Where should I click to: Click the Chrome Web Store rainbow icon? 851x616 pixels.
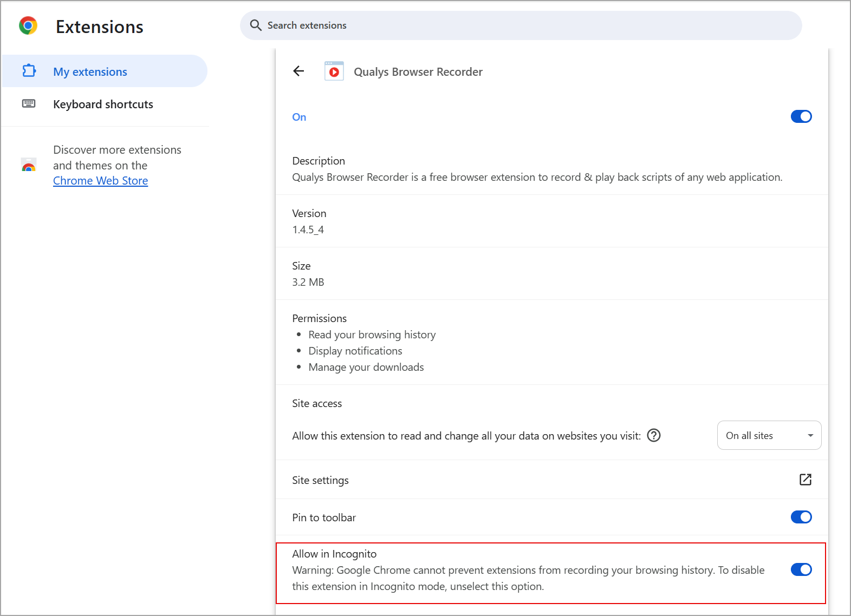tap(29, 165)
